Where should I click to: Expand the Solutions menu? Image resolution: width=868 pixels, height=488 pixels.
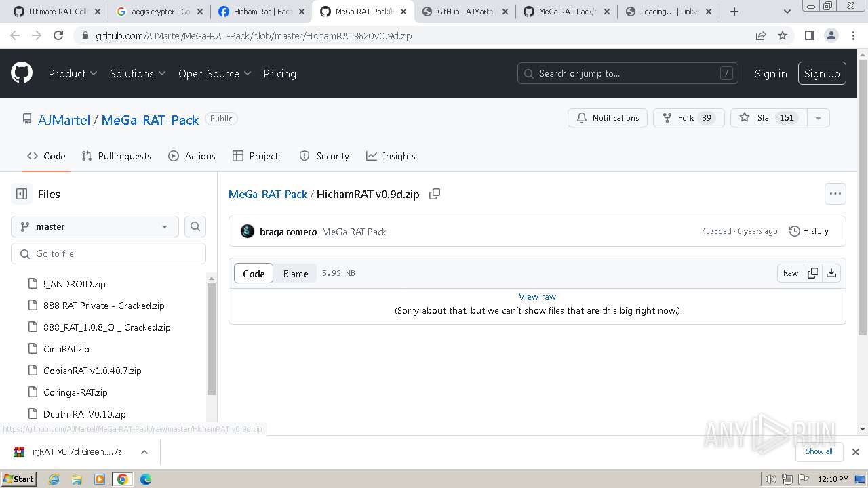click(138, 73)
